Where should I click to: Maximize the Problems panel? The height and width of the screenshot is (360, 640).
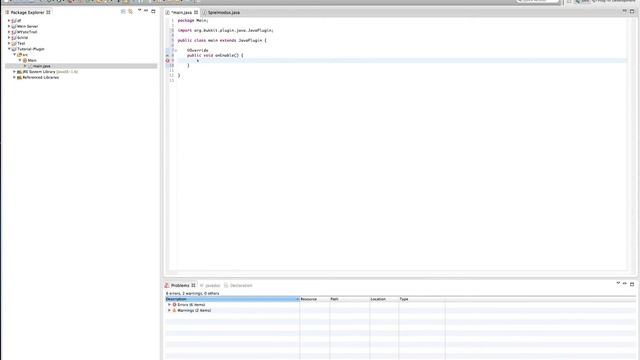click(632, 284)
